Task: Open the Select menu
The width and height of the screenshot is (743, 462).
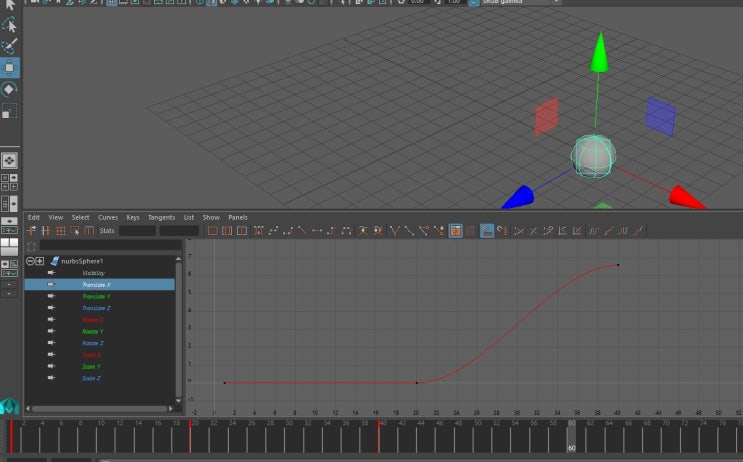Action: pyautogui.click(x=80, y=217)
